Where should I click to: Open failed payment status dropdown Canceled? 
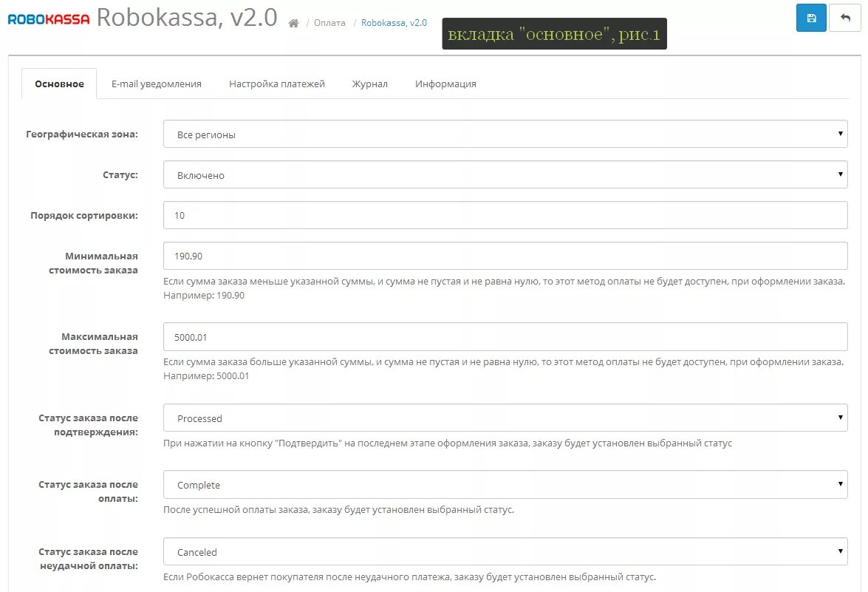(x=505, y=551)
